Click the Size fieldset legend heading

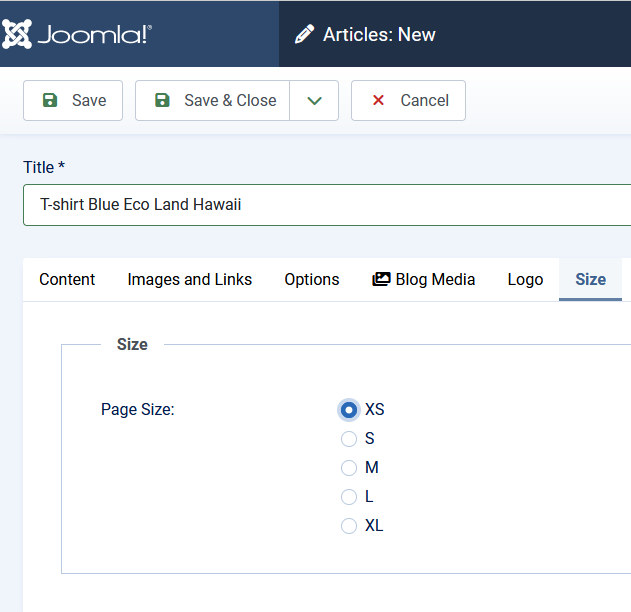point(132,344)
